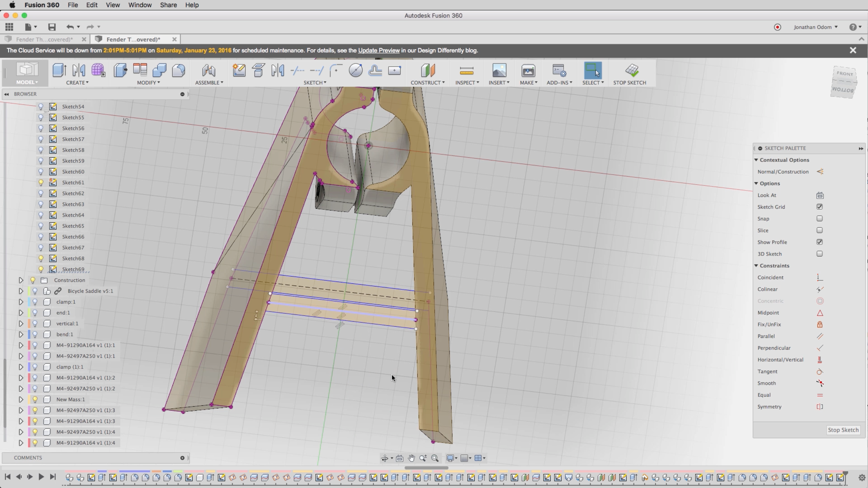Click the Look At icon in Sketch Palette

tap(820, 196)
